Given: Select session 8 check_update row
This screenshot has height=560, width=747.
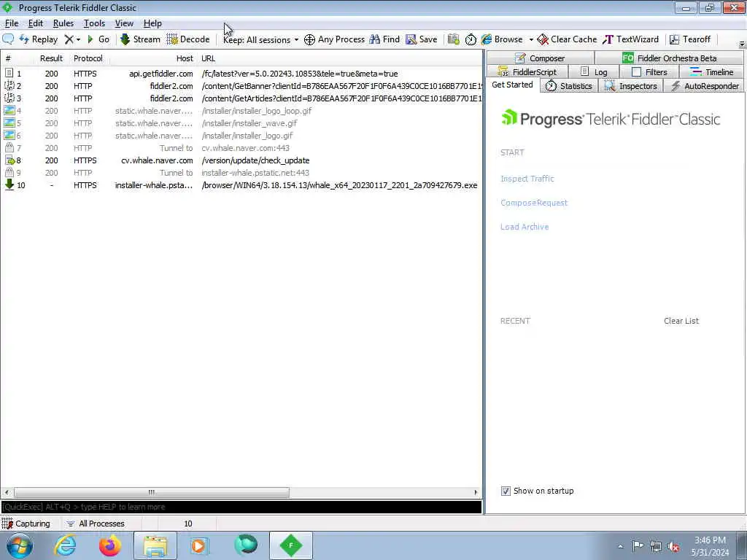Looking at the screenshot, I should 241,160.
